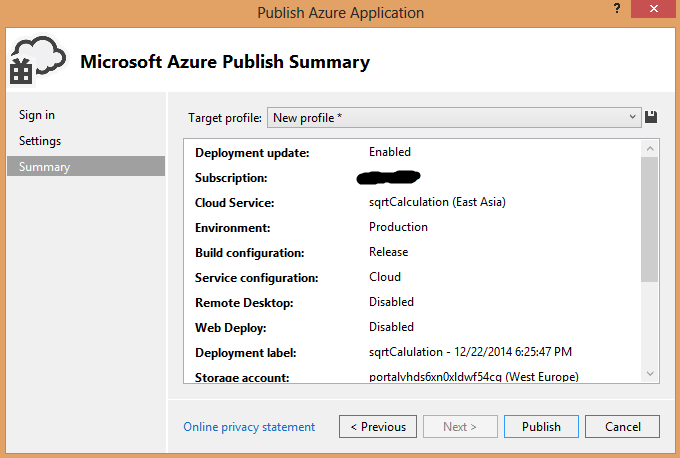This screenshot has height=458, width=680.
Task: Click the Target profile dropdown arrow
Action: coord(633,118)
